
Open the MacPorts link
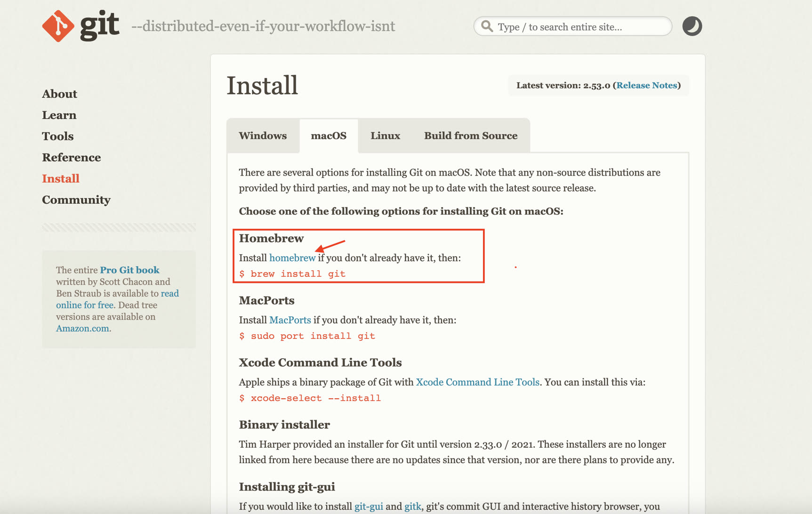290,320
